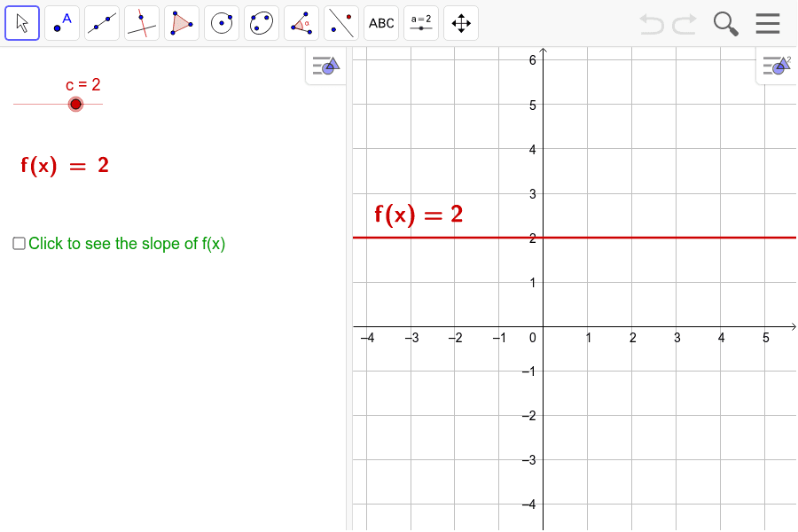Click the red slider c handle
Screen dimensions: 798x532
pos(76,105)
